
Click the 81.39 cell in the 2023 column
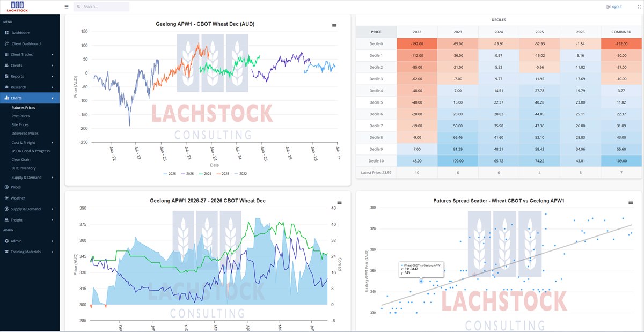[458, 149]
